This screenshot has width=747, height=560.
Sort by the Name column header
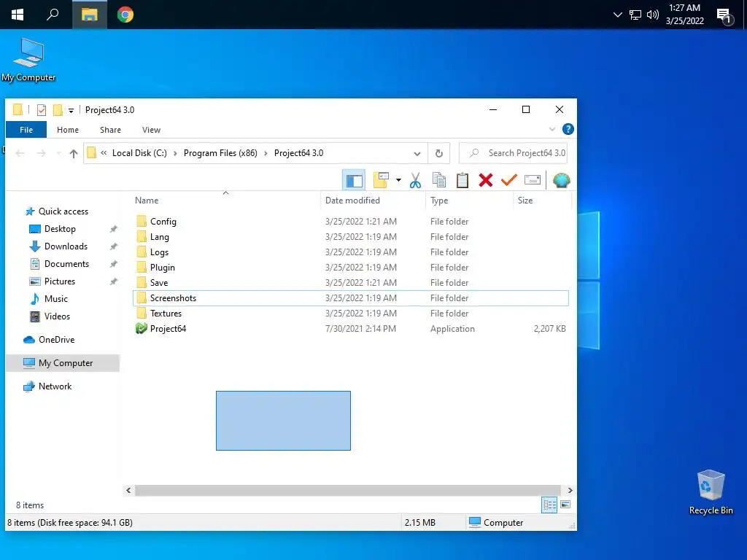pos(147,201)
